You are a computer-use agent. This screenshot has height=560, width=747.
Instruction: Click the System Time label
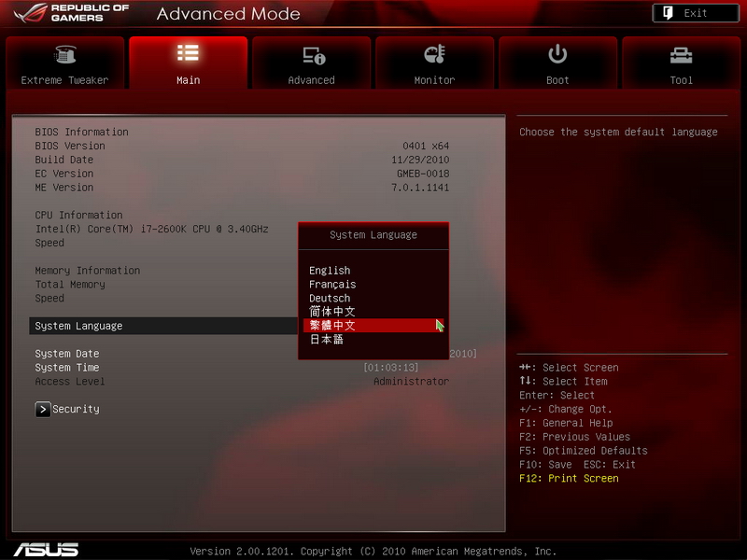click(x=67, y=368)
